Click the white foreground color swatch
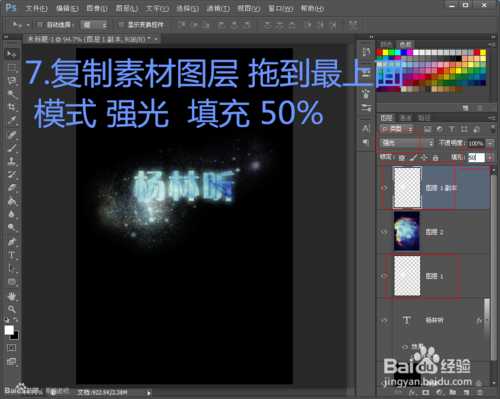Image resolution: width=500 pixels, height=399 pixels. click(9, 330)
